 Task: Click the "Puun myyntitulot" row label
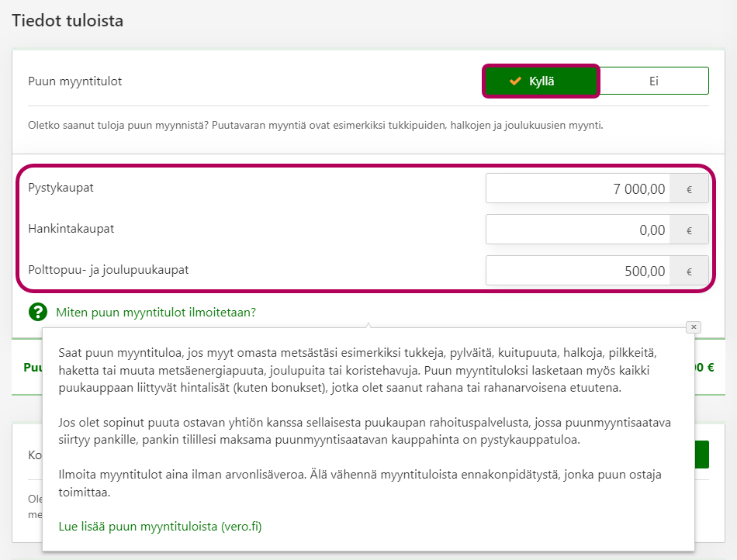click(x=74, y=81)
